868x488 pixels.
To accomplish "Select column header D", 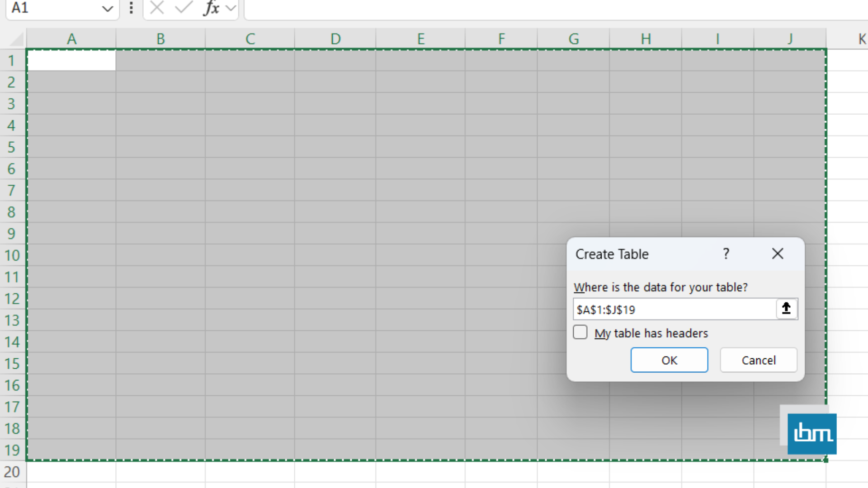I will [335, 38].
